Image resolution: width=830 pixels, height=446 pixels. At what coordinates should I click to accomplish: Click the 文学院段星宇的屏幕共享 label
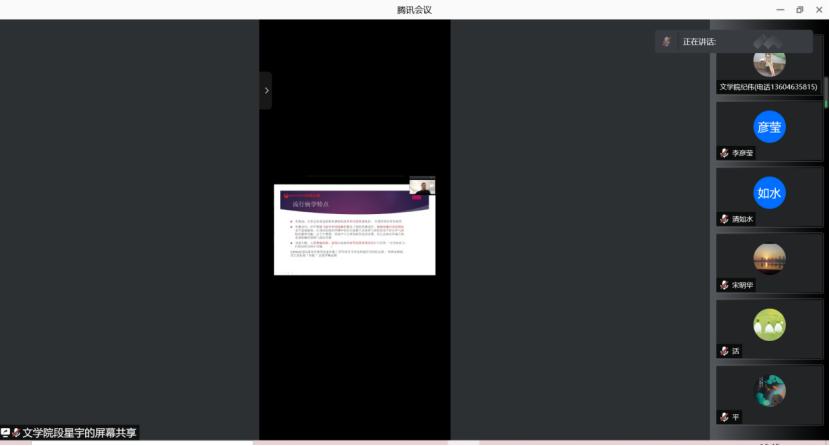(x=78, y=433)
